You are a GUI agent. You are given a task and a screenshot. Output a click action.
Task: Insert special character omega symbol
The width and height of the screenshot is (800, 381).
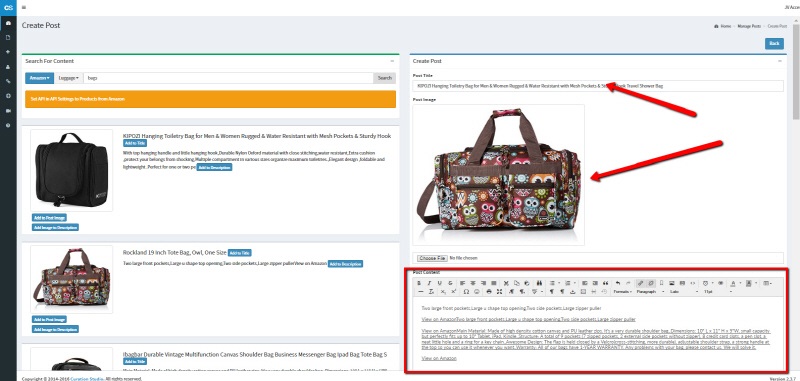[466, 292]
